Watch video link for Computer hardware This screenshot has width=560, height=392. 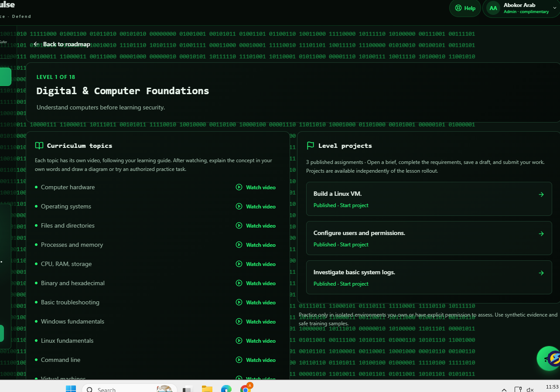[x=256, y=187]
